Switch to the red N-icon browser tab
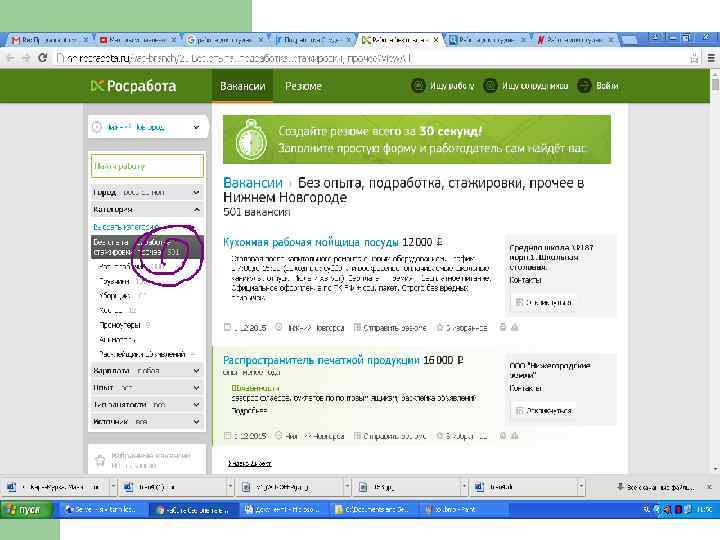This screenshot has width=720, height=540. (x=575, y=40)
